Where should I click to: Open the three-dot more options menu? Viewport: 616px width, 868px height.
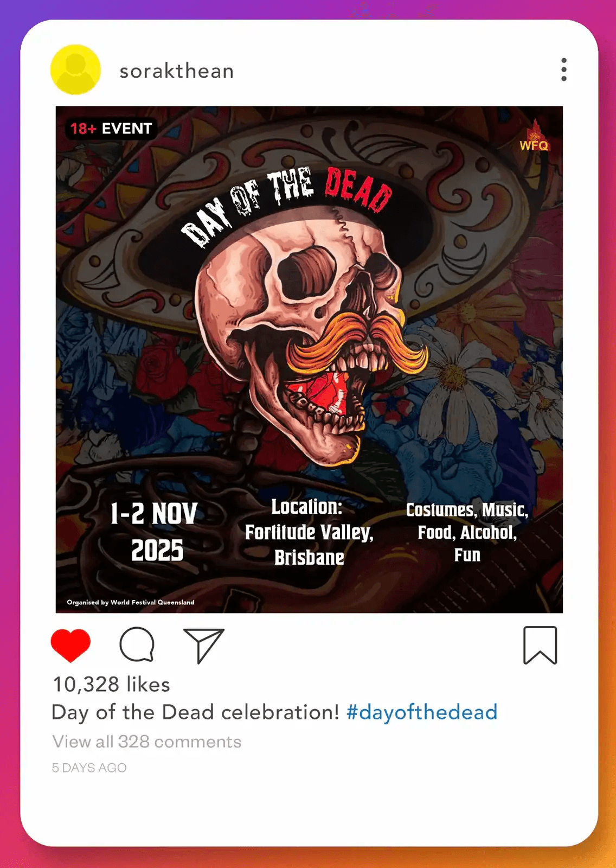coord(564,69)
